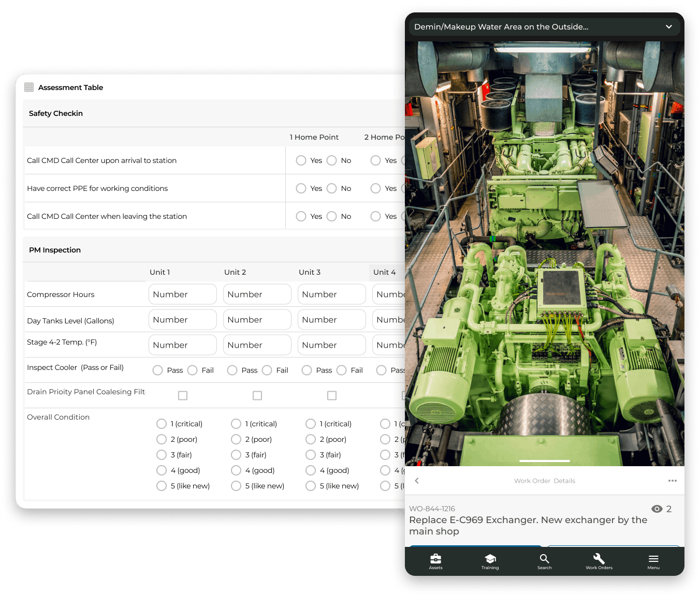Select Fail for Inspect Cooler Unit 2
The image size is (700, 595).
click(267, 370)
